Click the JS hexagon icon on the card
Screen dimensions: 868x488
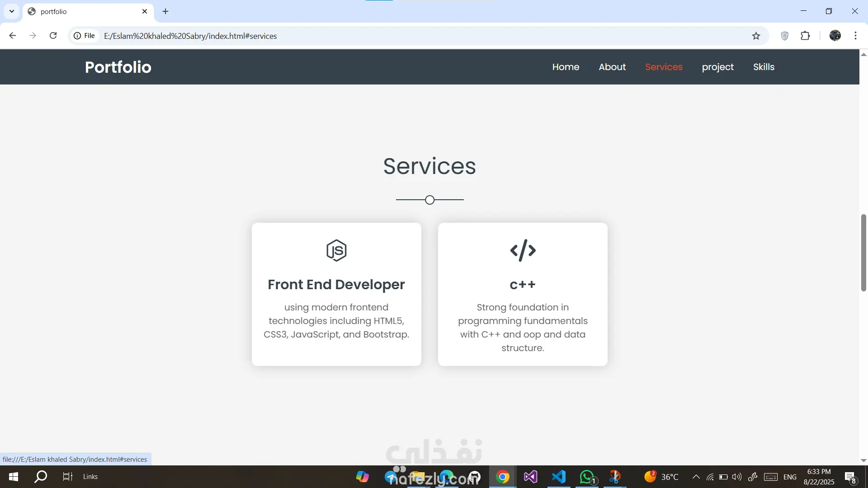tap(336, 250)
